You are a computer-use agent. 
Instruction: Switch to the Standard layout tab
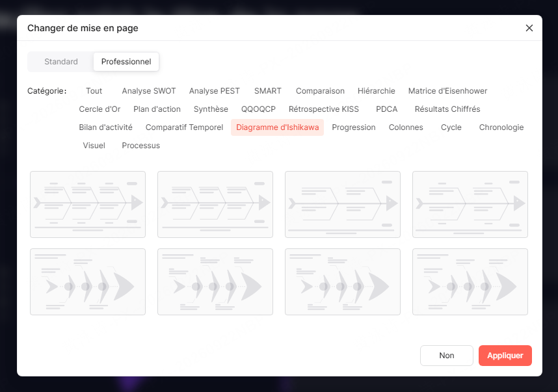(61, 62)
